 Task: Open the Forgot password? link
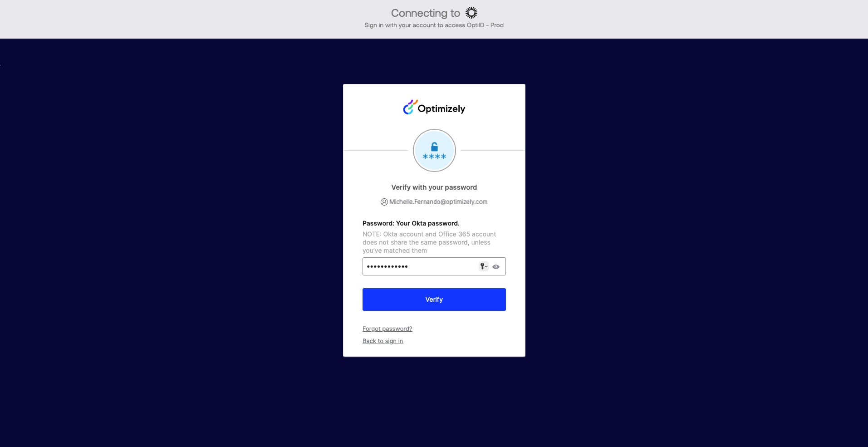coord(387,329)
